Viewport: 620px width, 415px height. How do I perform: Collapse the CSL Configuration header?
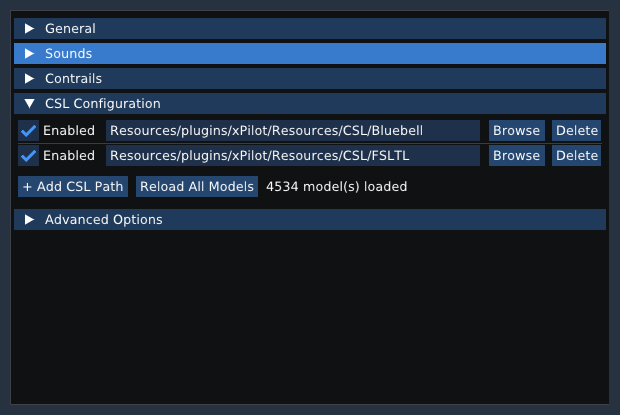[310, 104]
